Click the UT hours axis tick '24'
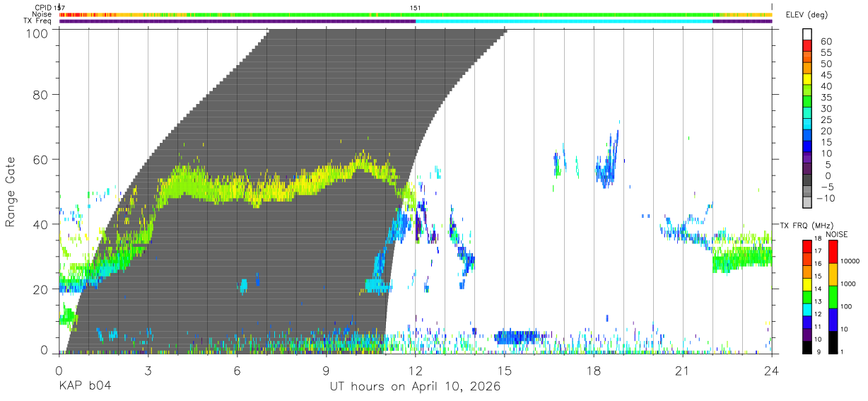 pos(772,370)
